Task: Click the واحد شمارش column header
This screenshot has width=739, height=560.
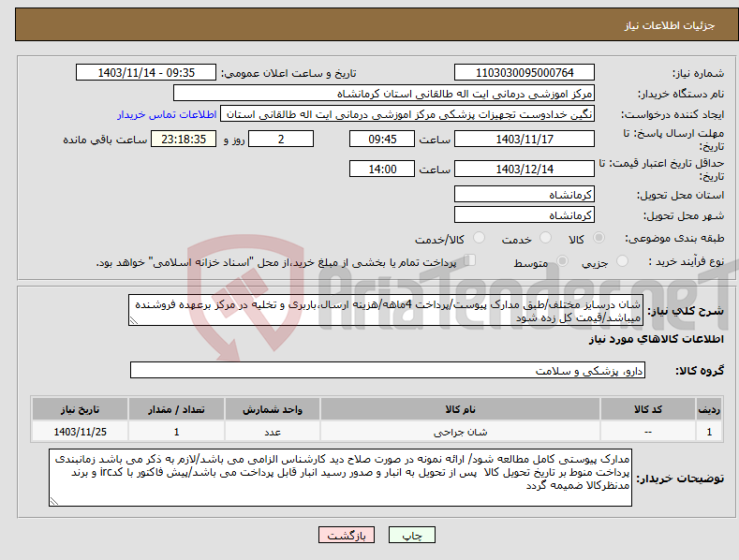Action: [x=273, y=409]
